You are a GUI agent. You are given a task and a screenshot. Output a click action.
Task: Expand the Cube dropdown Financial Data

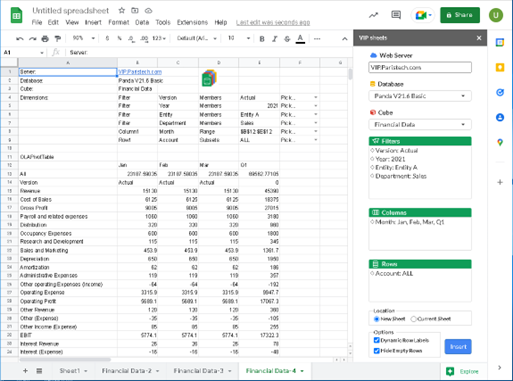(x=420, y=125)
